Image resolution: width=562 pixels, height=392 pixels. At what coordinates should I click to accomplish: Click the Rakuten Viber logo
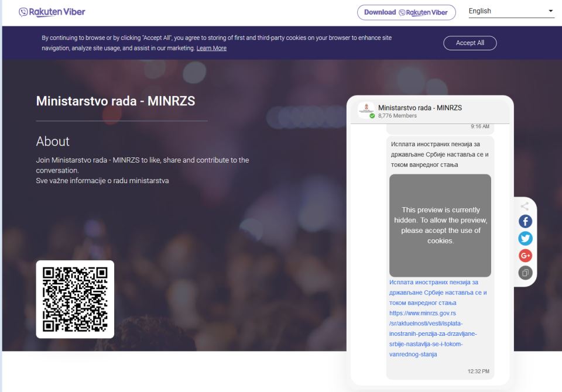click(52, 12)
